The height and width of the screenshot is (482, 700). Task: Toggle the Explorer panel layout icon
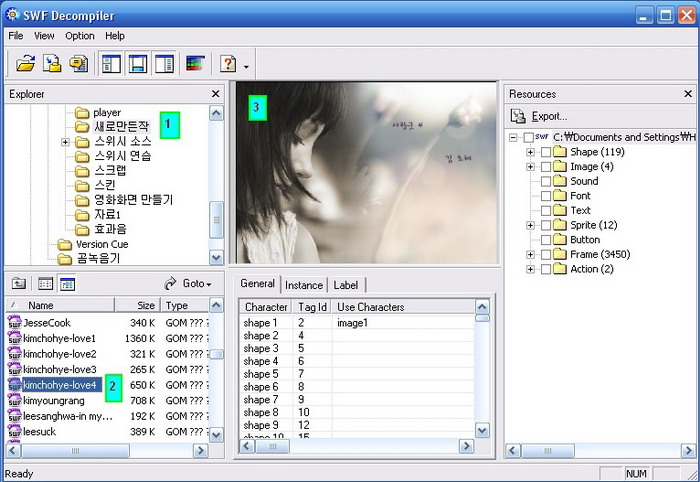pyautogui.click(x=111, y=64)
